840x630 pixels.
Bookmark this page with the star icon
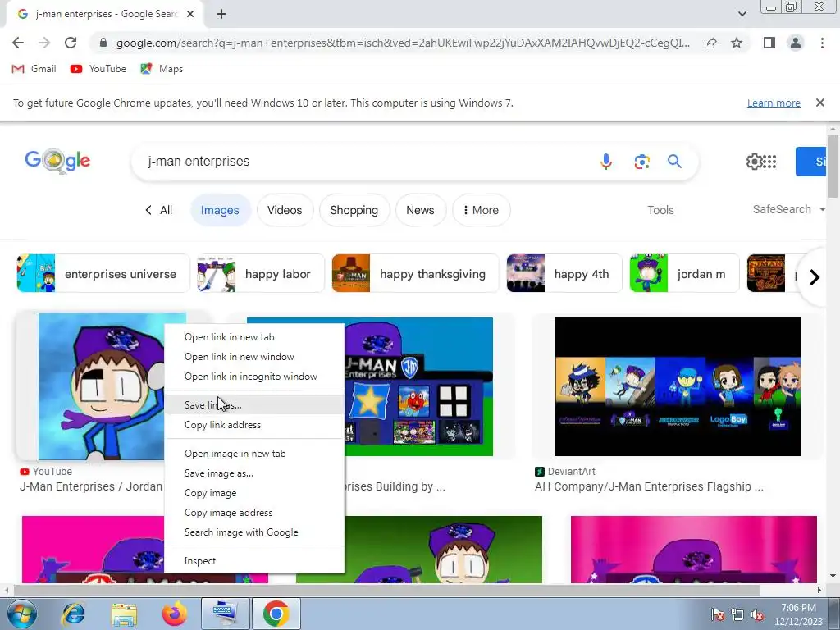(737, 43)
